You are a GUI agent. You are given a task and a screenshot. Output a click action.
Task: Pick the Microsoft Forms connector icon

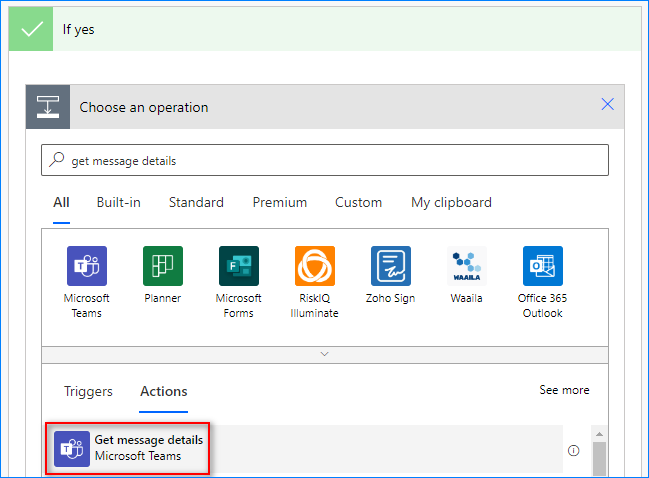(239, 266)
